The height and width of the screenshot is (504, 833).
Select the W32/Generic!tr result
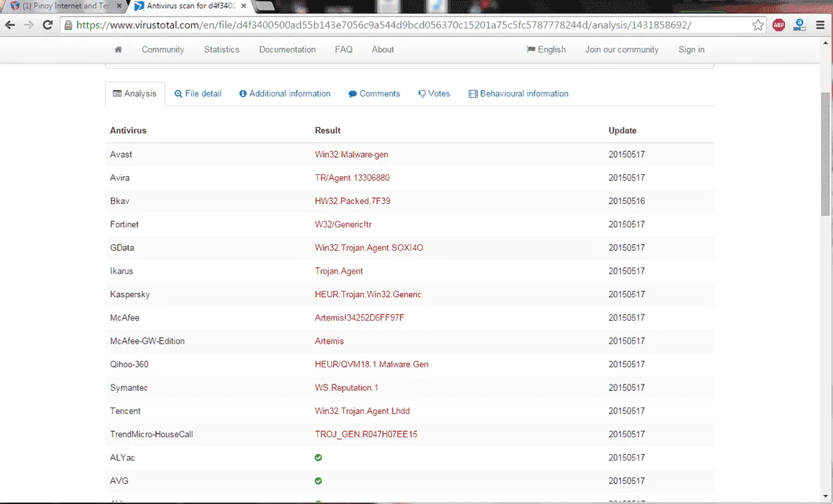[343, 225]
